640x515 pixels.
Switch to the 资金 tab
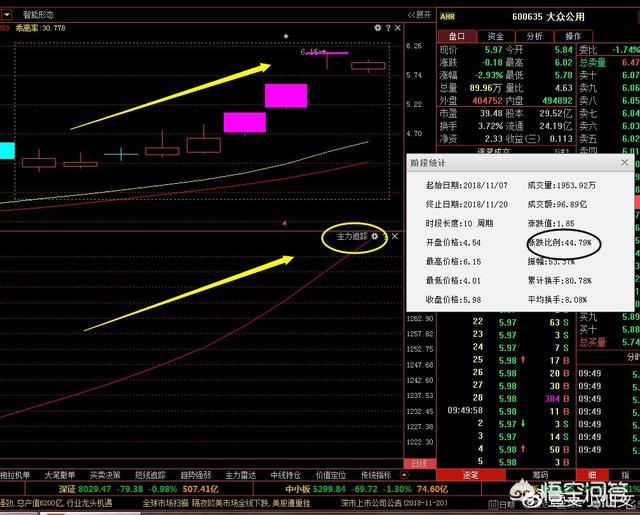495,35
